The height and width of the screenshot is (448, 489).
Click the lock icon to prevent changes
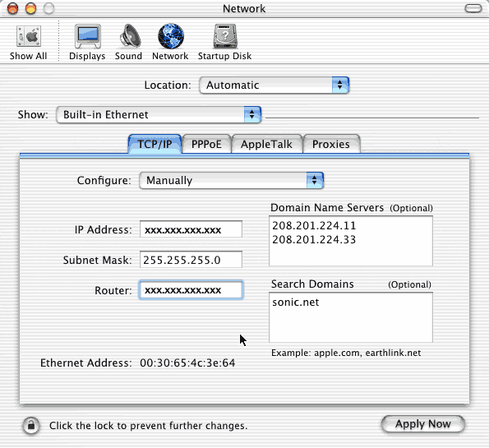(31, 426)
